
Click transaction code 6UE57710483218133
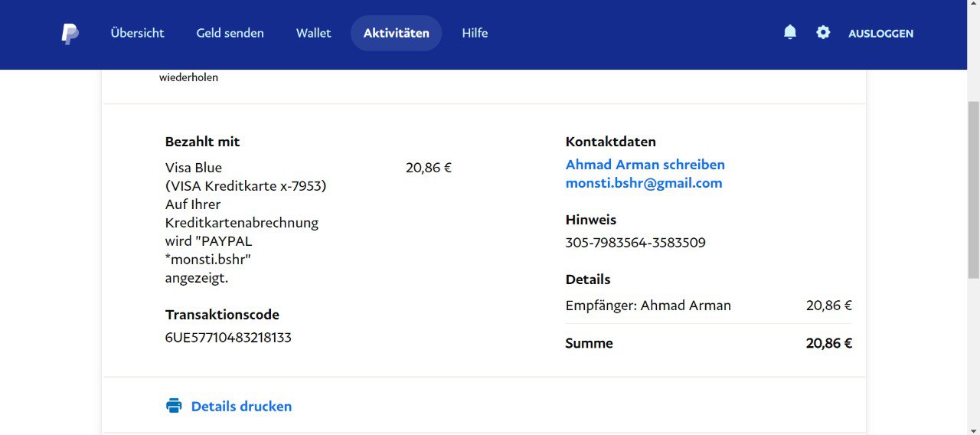[x=228, y=337]
